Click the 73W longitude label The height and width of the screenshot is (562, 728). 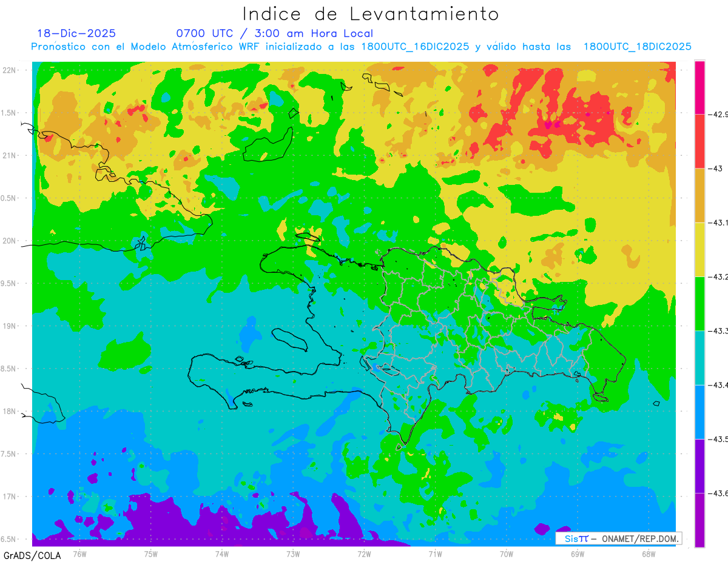(x=293, y=554)
